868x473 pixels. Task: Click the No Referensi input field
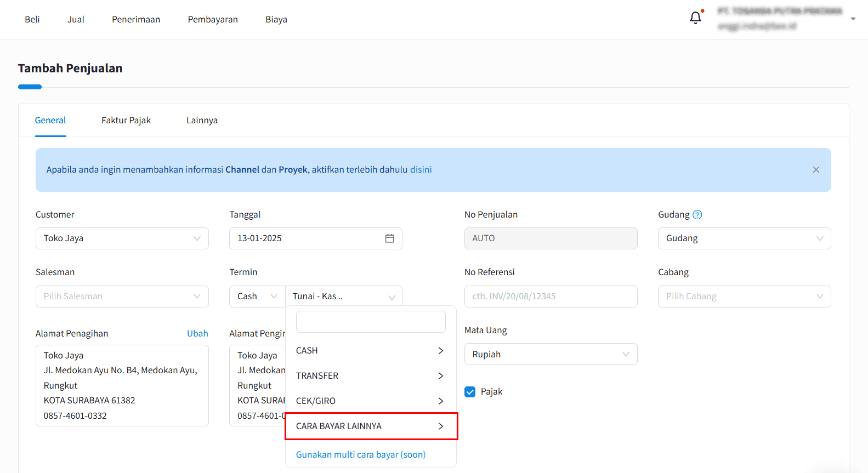click(551, 297)
